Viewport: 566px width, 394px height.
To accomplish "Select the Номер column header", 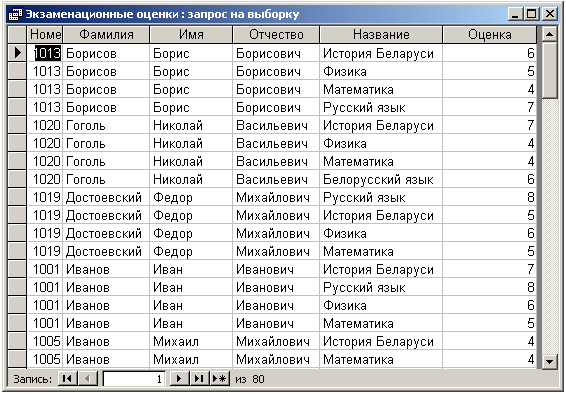I will (45, 35).
